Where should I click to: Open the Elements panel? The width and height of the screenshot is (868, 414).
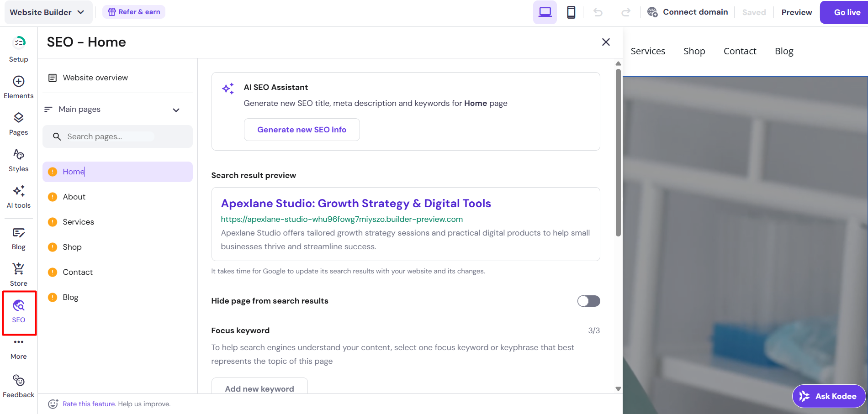click(18, 87)
